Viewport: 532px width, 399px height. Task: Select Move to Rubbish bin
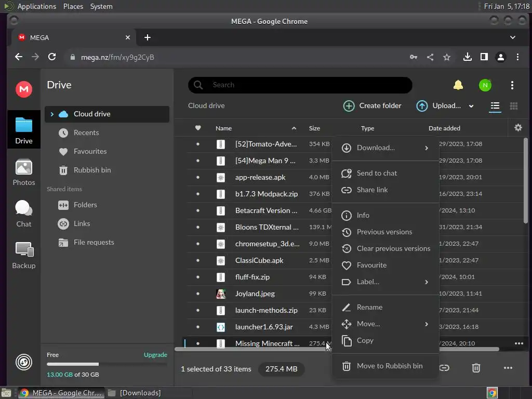pyautogui.click(x=385, y=366)
